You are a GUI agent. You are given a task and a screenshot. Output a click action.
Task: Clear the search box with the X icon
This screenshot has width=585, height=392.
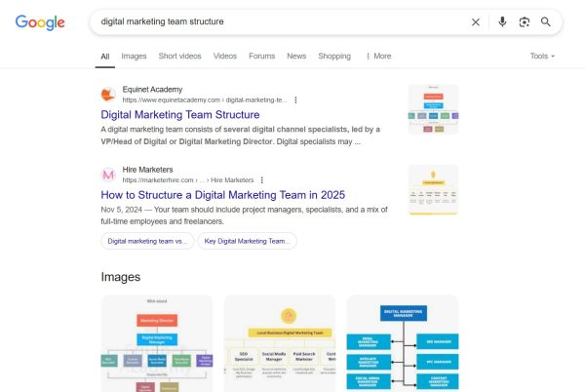(476, 22)
